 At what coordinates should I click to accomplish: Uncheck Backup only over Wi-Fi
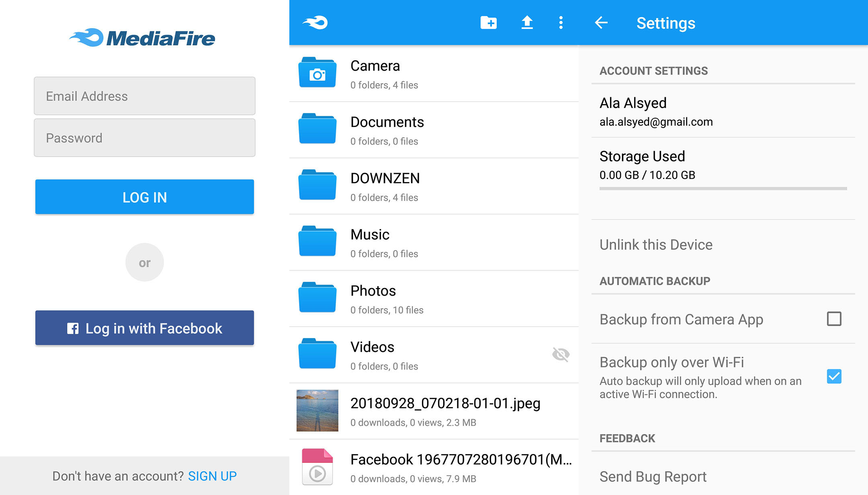(834, 376)
